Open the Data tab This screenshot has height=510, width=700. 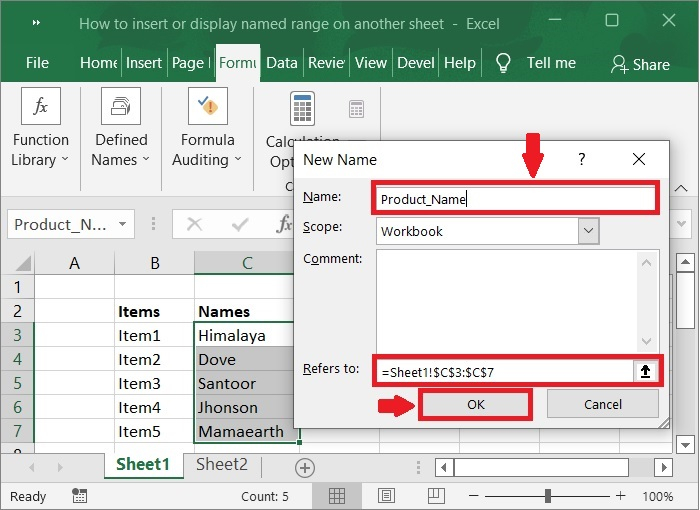282,63
